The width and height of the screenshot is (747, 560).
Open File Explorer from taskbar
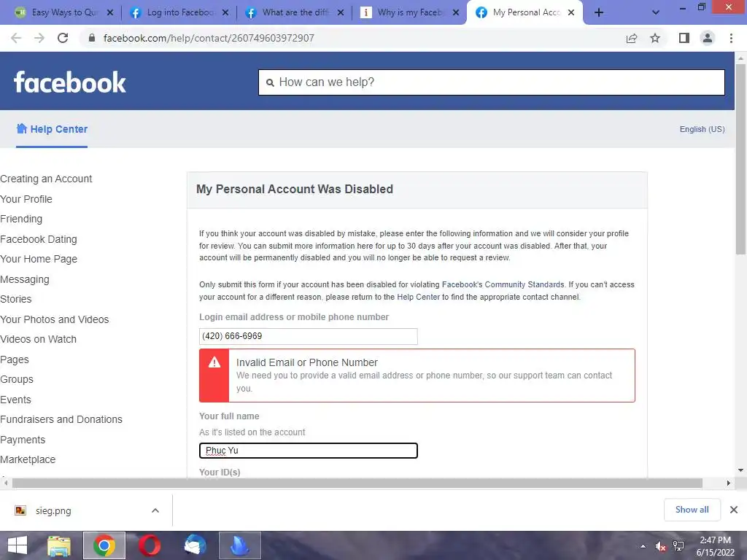coord(59,545)
